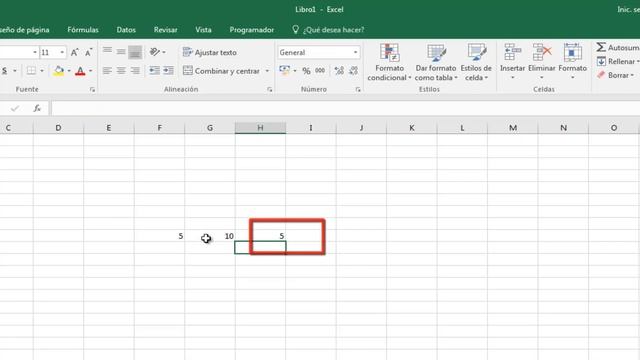Toggle top vertical alignment
640x360 pixels.
click(107, 52)
